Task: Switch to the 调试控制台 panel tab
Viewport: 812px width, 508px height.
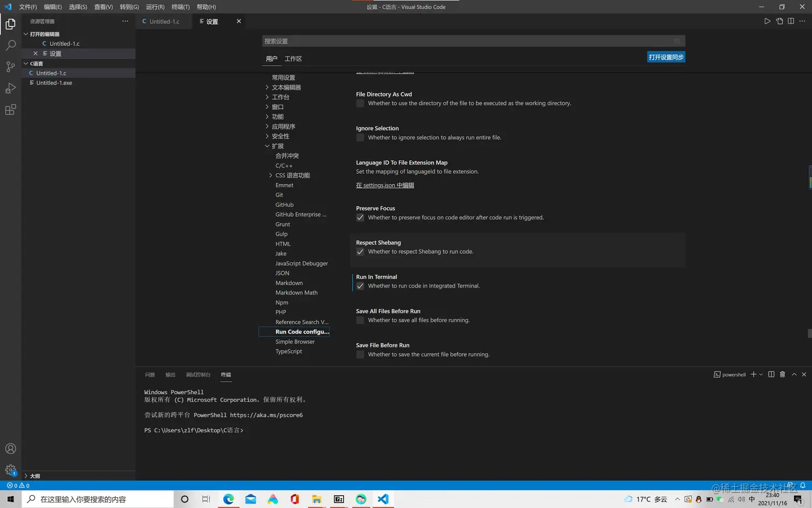Action: [198, 375]
